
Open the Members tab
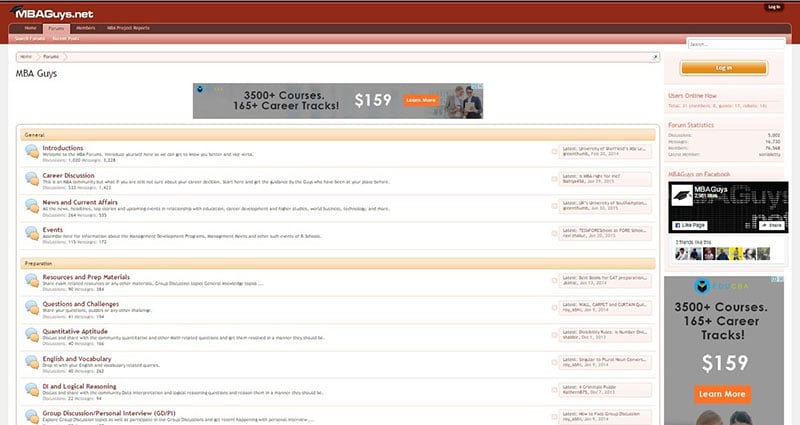click(86, 28)
